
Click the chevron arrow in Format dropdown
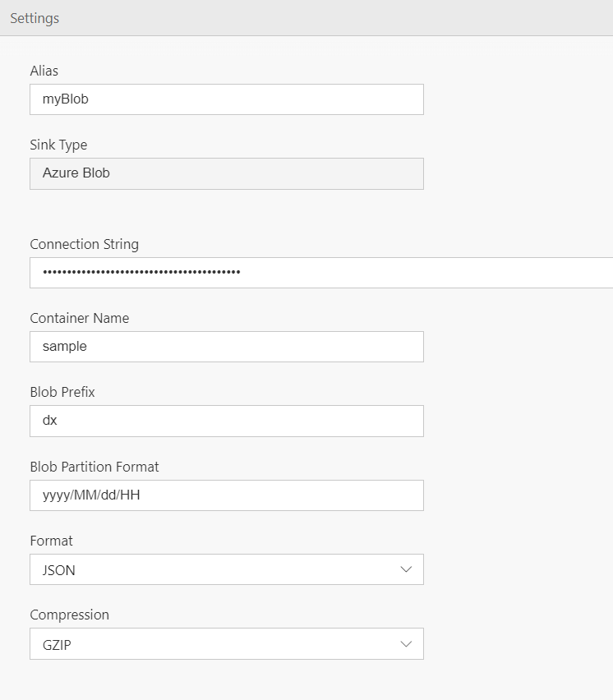tap(406, 569)
